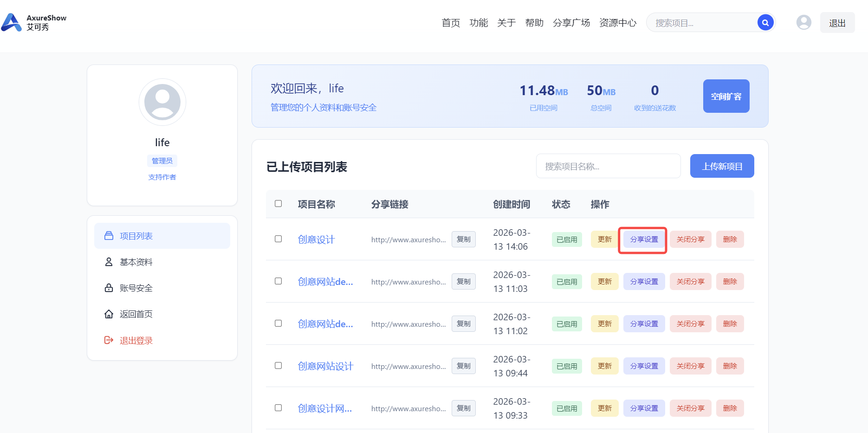Check the box for 创意网站设计 project
The image size is (868, 433).
[278, 366]
